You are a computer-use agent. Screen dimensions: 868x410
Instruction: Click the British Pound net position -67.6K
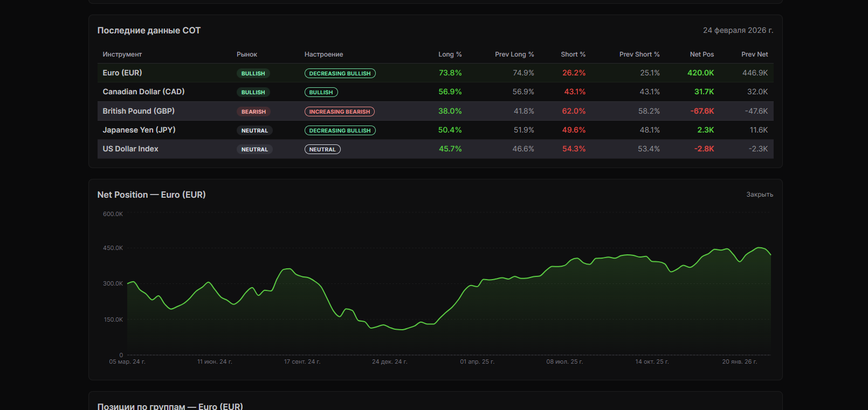click(x=702, y=111)
